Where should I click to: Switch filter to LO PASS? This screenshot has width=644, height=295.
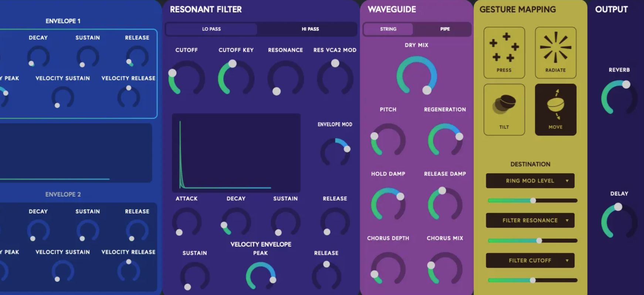point(211,29)
